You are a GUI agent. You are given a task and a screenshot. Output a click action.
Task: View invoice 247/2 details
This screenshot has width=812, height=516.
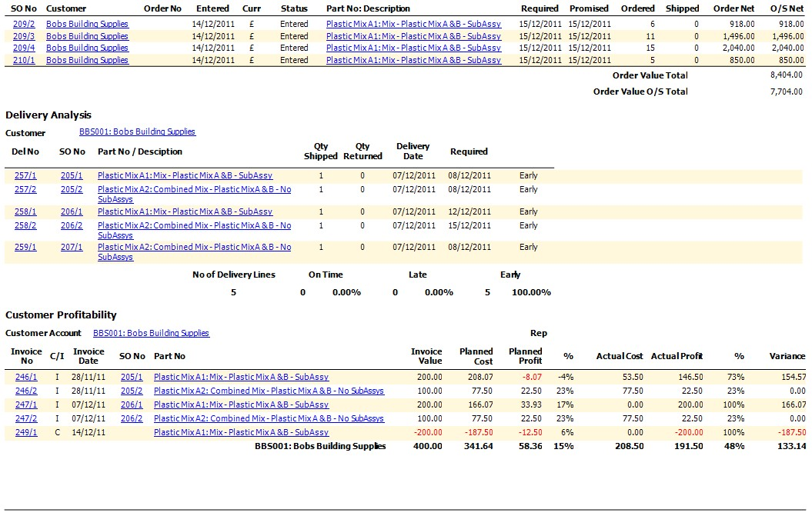26,418
